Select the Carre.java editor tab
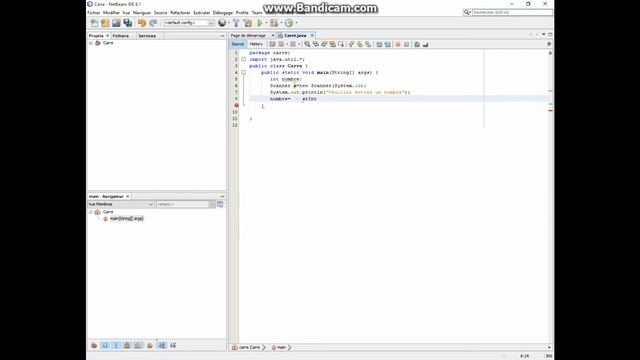The image size is (640, 360). click(295, 36)
